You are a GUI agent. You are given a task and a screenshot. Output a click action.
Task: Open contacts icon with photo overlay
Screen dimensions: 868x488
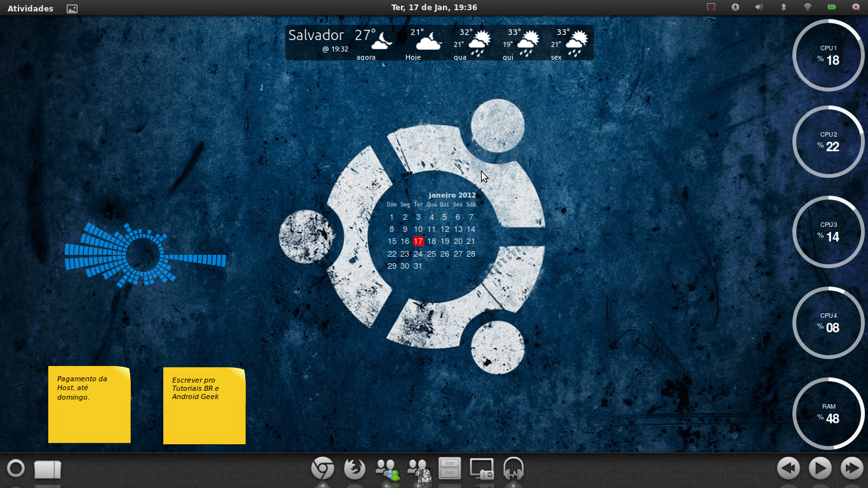419,469
